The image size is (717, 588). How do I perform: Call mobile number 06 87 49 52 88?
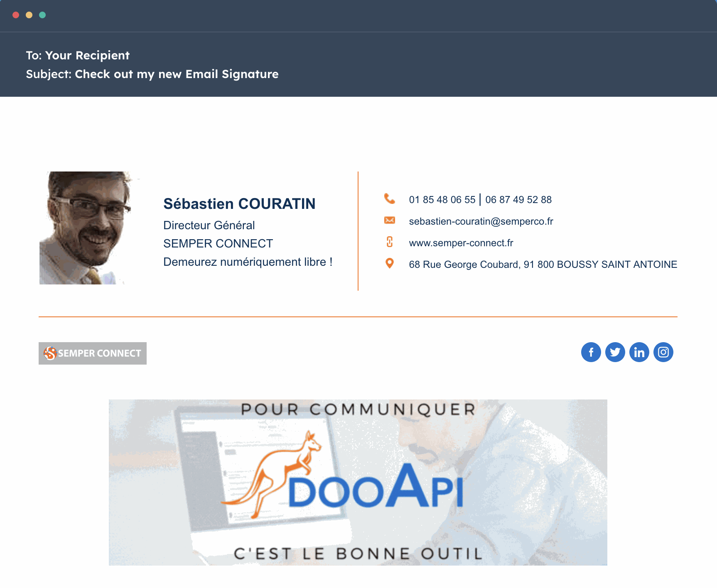coord(518,200)
